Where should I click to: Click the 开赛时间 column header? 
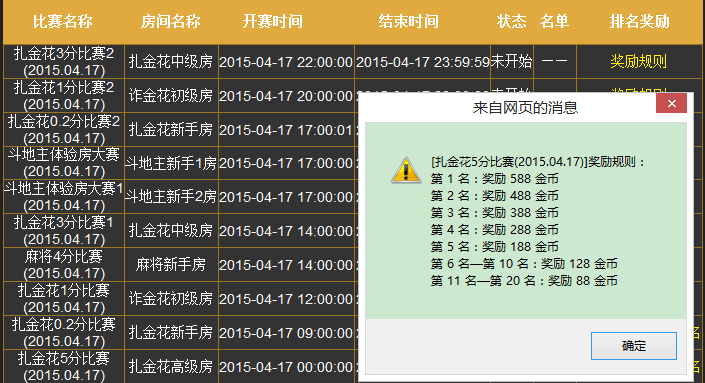pos(272,21)
